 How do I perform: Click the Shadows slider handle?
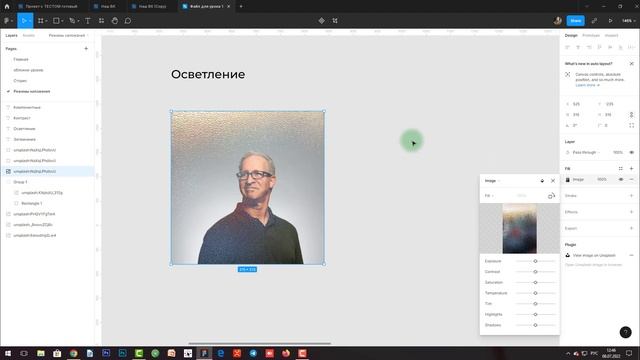[535, 325]
